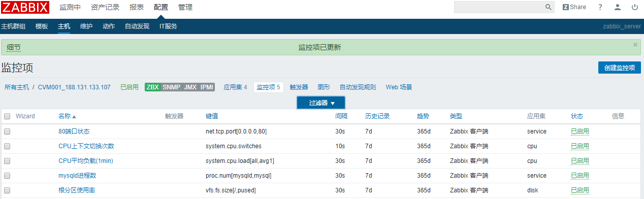Go to 动作 submenu

(x=109, y=26)
